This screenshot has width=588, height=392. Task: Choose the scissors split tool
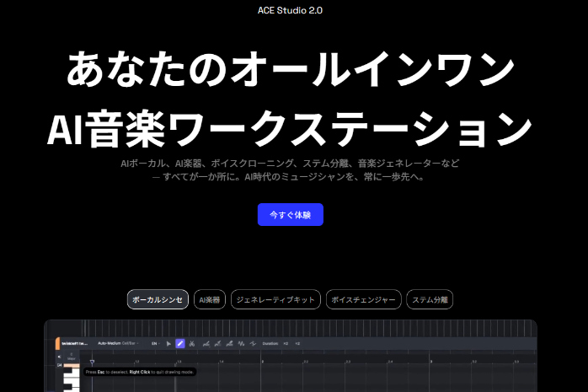(192, 343)
